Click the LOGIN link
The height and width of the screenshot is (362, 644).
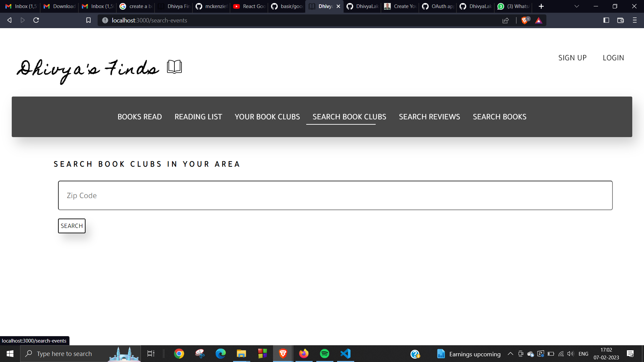coord(613,58)
